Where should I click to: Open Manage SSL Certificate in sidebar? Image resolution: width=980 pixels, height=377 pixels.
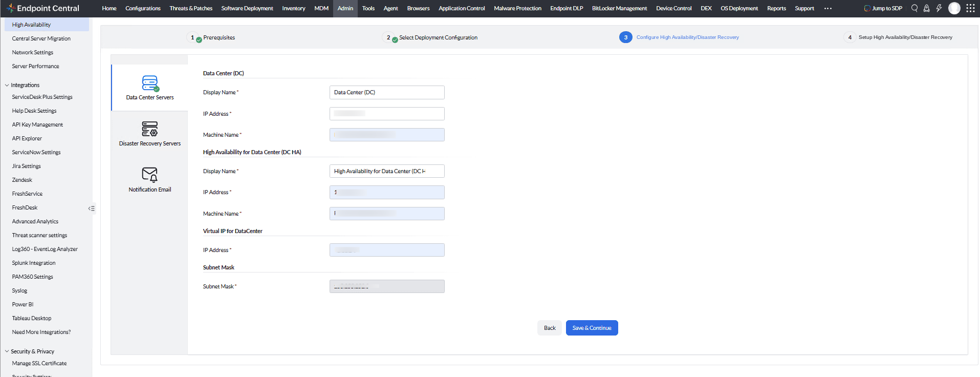point(39,363)
